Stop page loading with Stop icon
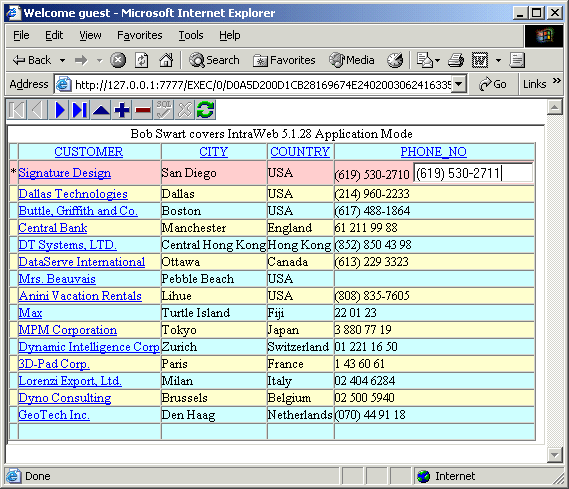Screen dimensions: 569x489 coord(118,60)
